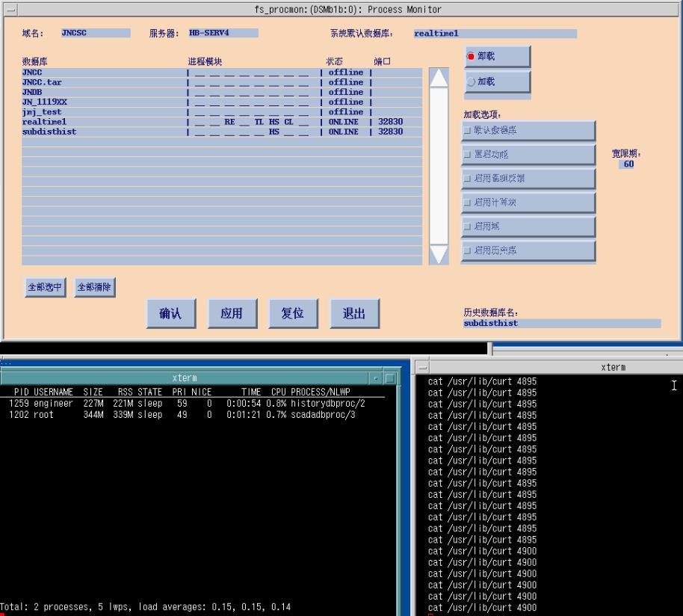This screenshot has width=683, height=616.
Task: Toggle the last load option checkbox
Action: [468, 251]
